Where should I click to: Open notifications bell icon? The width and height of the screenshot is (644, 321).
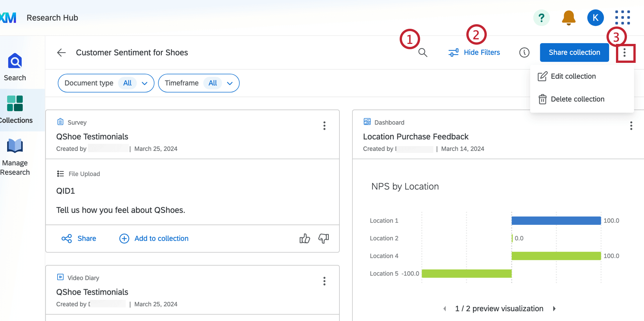[x=568, y=18]
